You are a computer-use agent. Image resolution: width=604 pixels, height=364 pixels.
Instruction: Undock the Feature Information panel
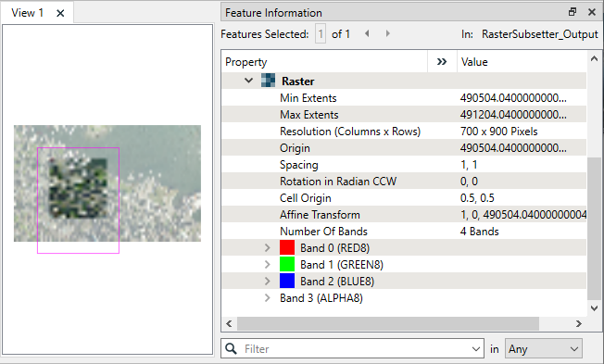click(x=573, y=12)
